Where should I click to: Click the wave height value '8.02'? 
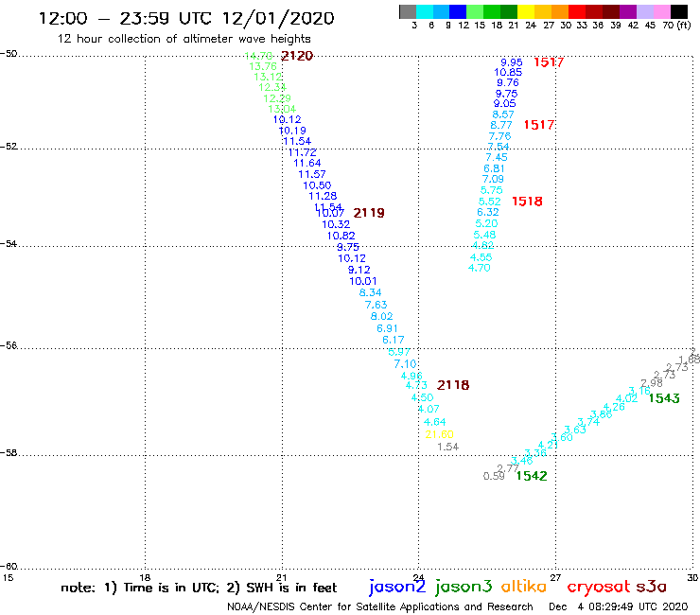point(382,317)
